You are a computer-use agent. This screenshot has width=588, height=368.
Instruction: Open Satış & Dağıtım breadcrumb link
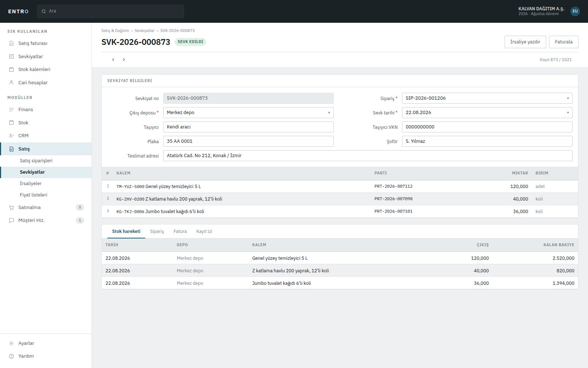(115, 31)
